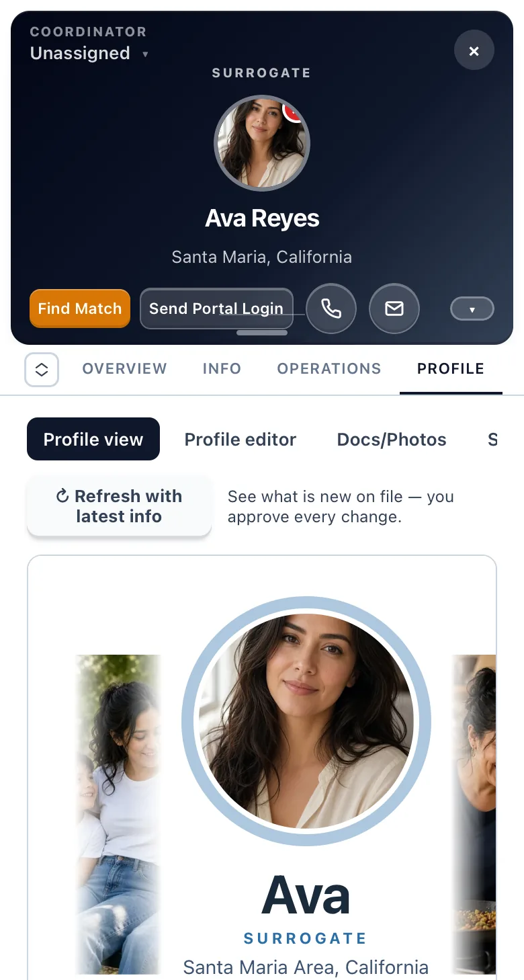The width and height of the screenshot is (524, 980).
Task: Click the phone call icon
Action: [331, 309]
